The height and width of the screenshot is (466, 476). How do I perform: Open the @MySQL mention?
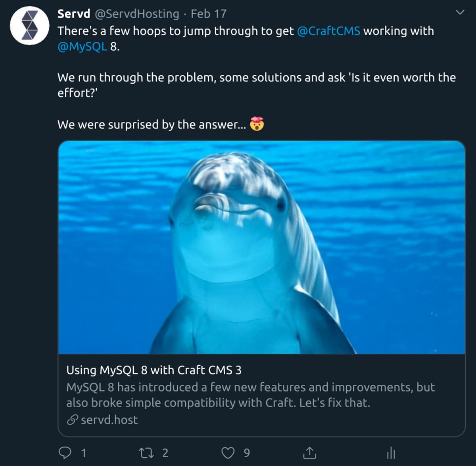click(82, 47)
